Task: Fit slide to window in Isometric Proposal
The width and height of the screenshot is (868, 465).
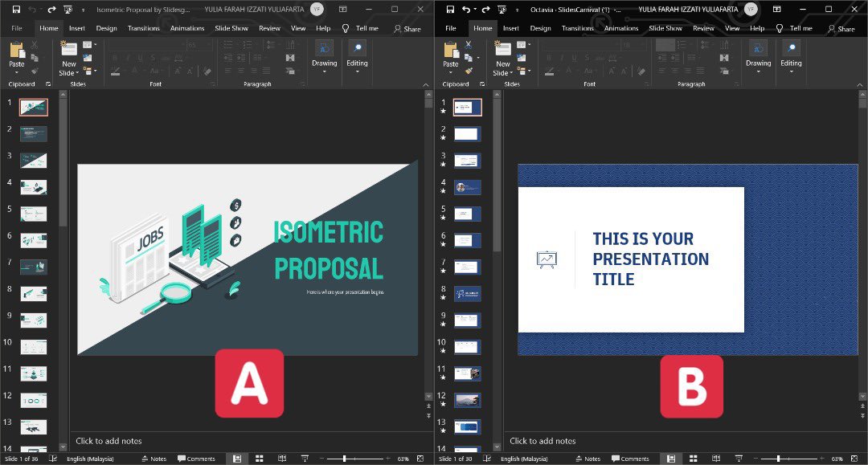Action: 420,459
